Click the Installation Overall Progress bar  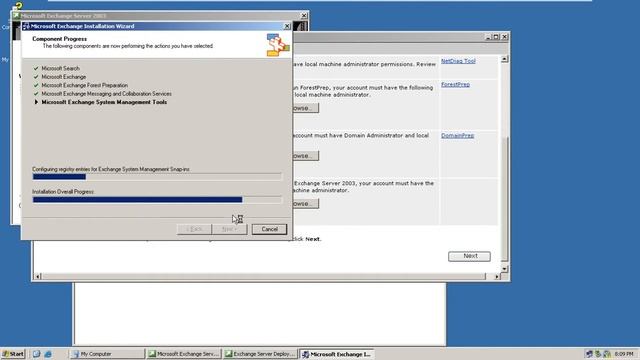click(x=157, y=200)
